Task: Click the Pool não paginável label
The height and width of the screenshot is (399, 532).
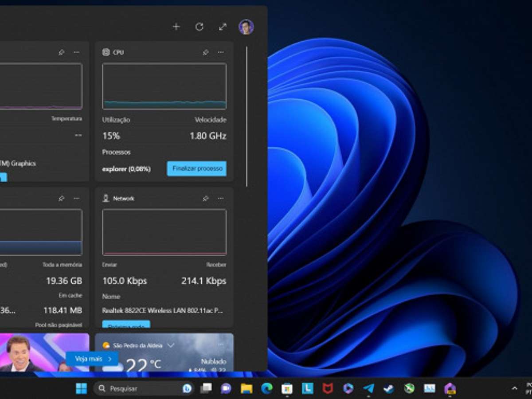Action: (x=59, y=325)
